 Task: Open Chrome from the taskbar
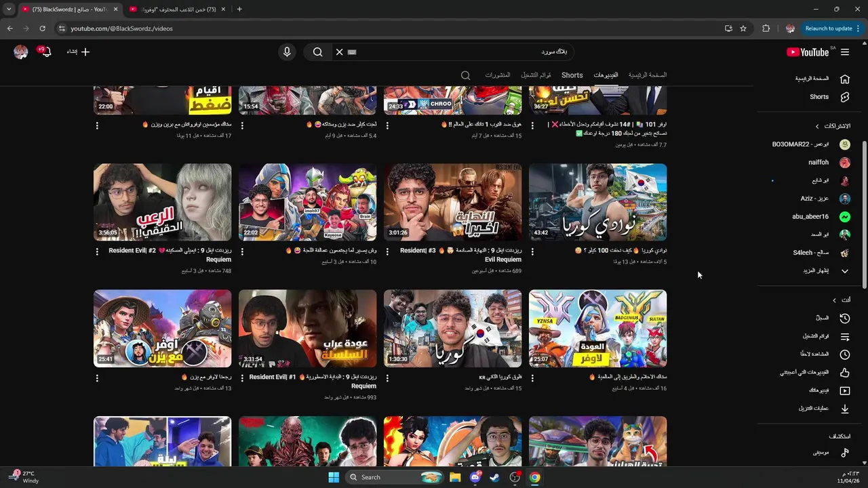coord(535,477)
